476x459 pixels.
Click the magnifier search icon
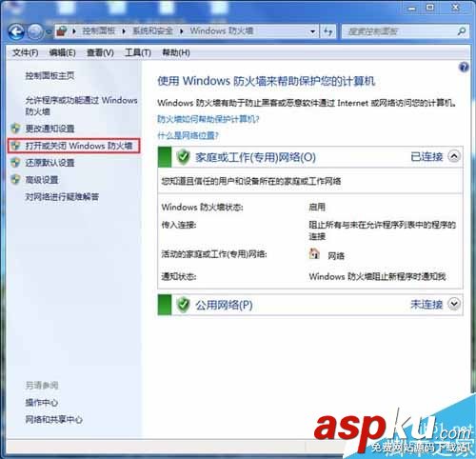462,31
